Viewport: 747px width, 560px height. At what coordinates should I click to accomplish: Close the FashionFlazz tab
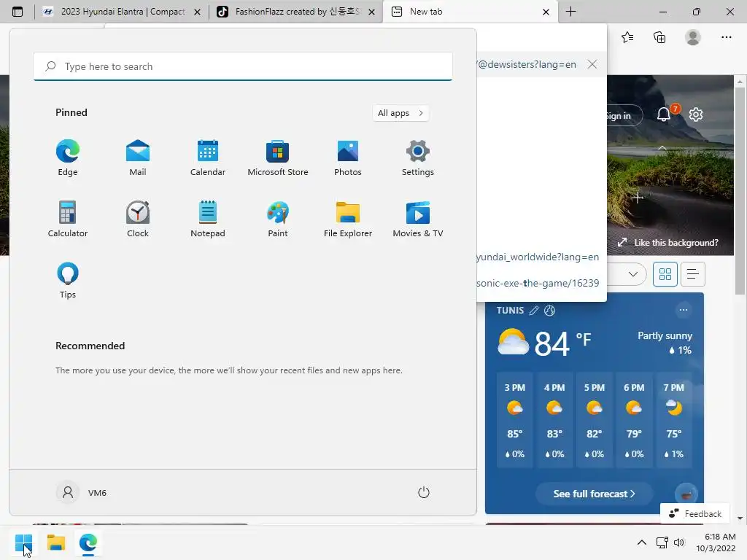[x=371, y=12]
